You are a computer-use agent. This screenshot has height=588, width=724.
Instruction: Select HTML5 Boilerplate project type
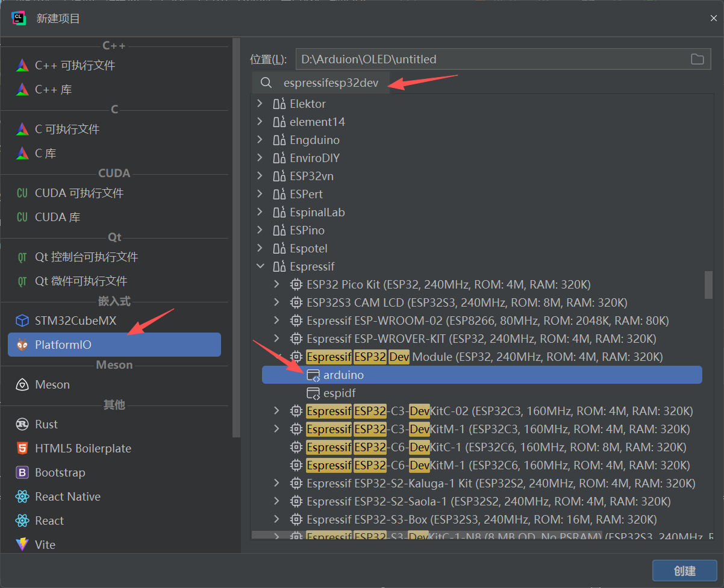[114, 448]
